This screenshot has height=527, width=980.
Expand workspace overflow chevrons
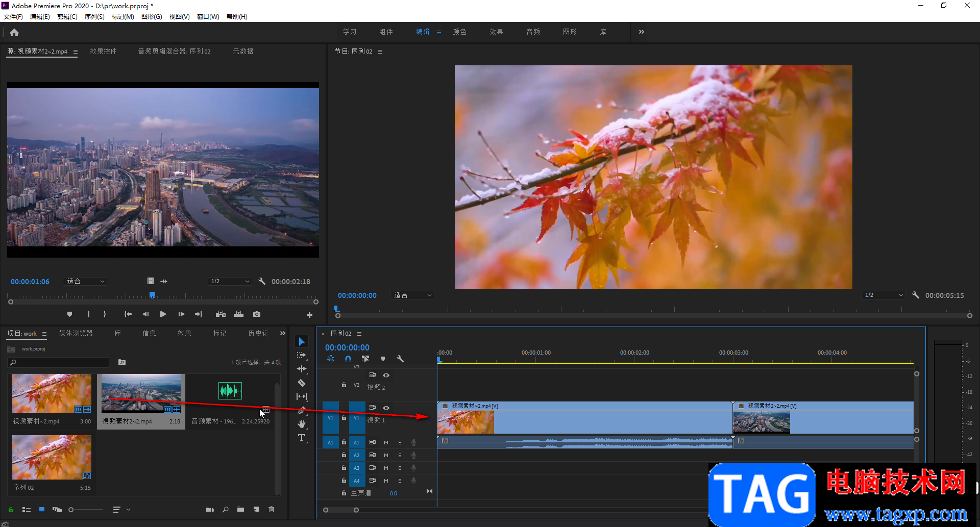[641, 32]
